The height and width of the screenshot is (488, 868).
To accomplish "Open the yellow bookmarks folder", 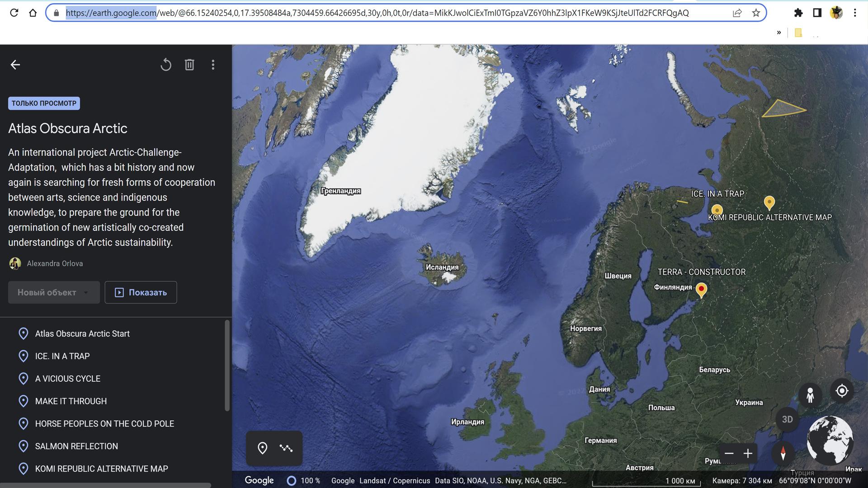I will click(x=798, y=33).
